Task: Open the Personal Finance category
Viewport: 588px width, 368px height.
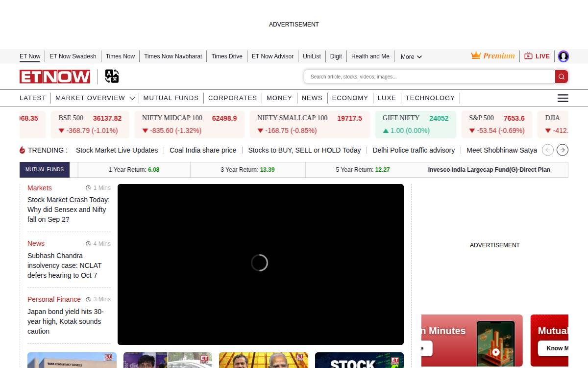Action: tap(54, 299)
